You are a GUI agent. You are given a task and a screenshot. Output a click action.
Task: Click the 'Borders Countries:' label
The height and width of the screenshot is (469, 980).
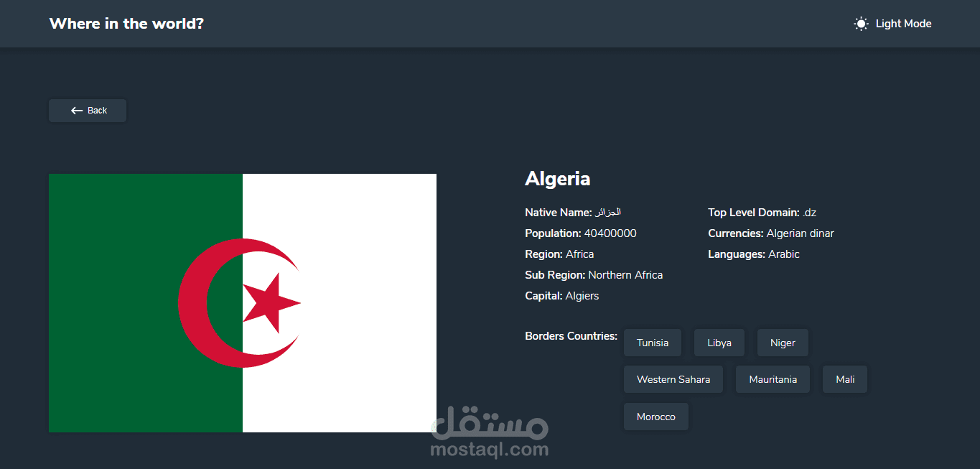[571, 336]
